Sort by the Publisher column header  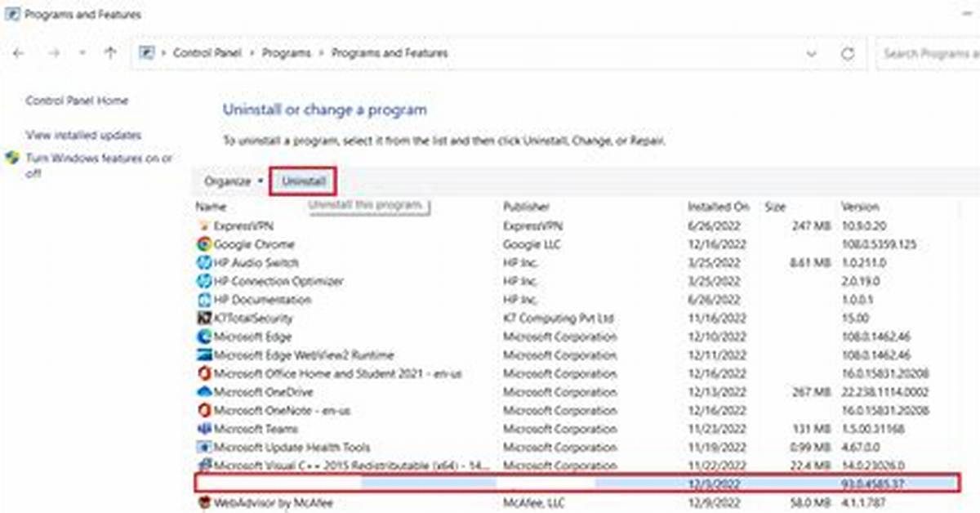coord(527,207)
